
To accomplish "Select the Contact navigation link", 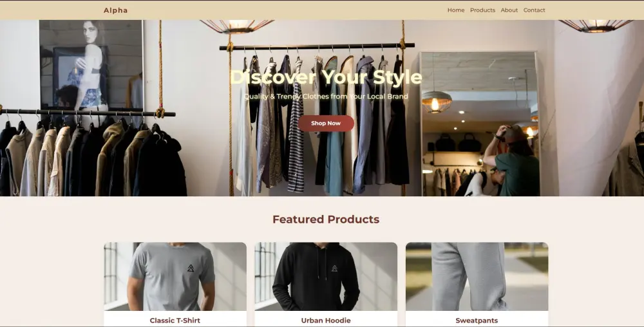I will point(535,10).
